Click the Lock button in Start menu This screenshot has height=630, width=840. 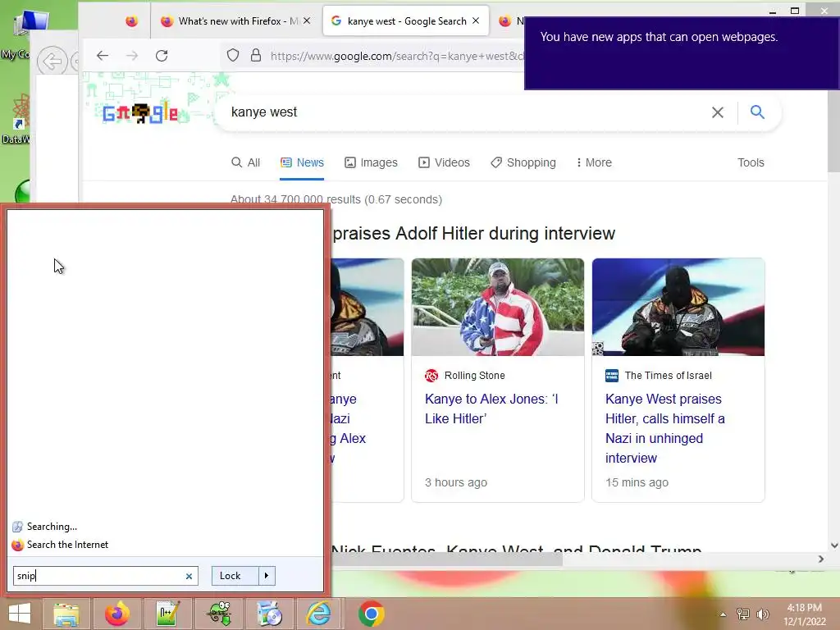coord(235,576)
